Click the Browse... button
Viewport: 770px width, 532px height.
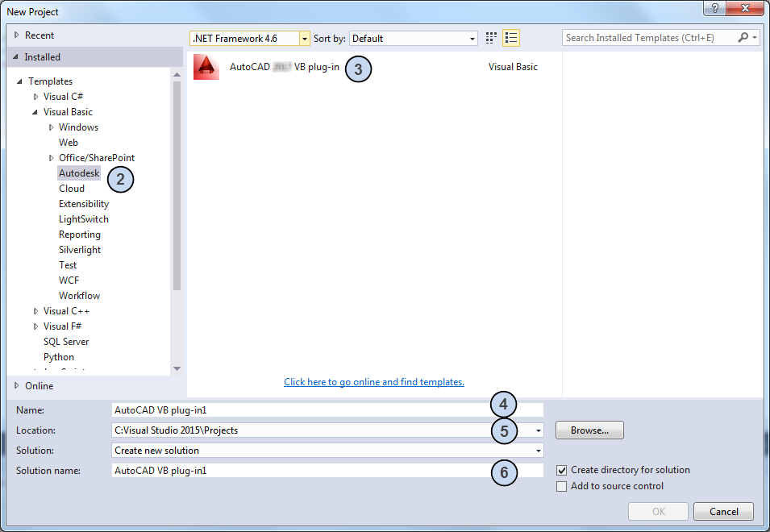(589, 430)
